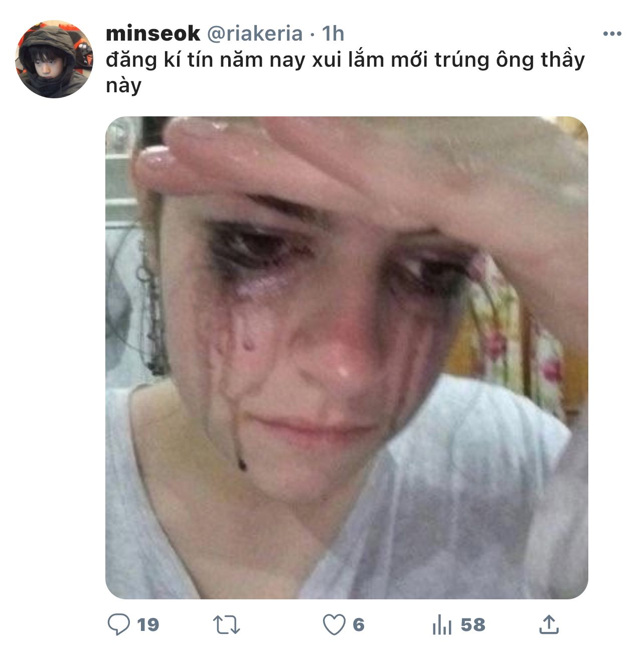Like the tweet with the heart icon
The width and height of the screenshot is (644, 648).
click(x=334, y=624)
